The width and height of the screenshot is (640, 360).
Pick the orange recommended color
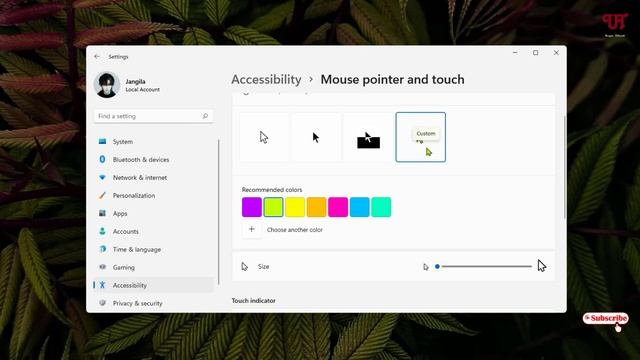click(316, 207)
